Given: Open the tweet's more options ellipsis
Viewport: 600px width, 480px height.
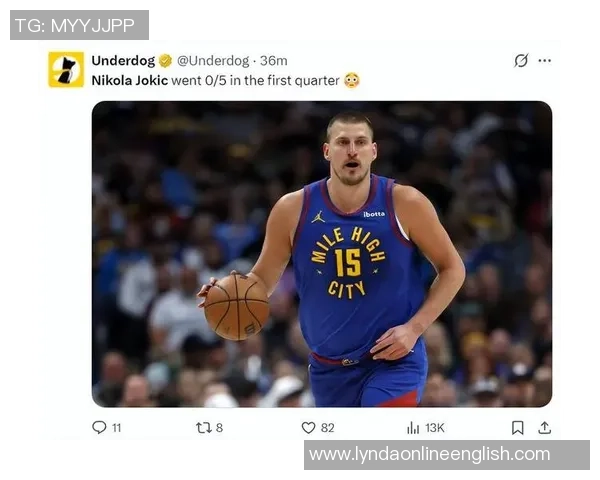Looking at the screenshot, I should 544,60.
